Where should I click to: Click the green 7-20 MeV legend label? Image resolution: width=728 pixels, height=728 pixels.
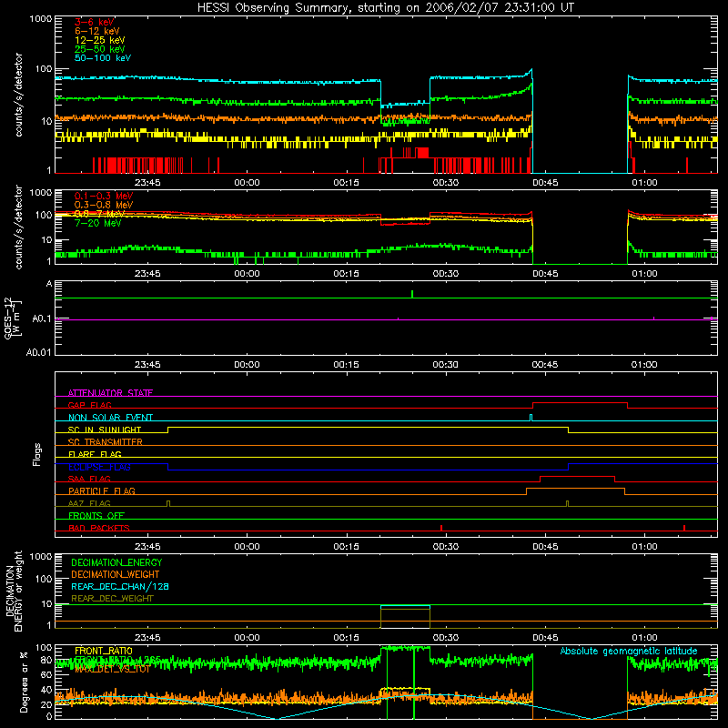[x=97, y=223]
